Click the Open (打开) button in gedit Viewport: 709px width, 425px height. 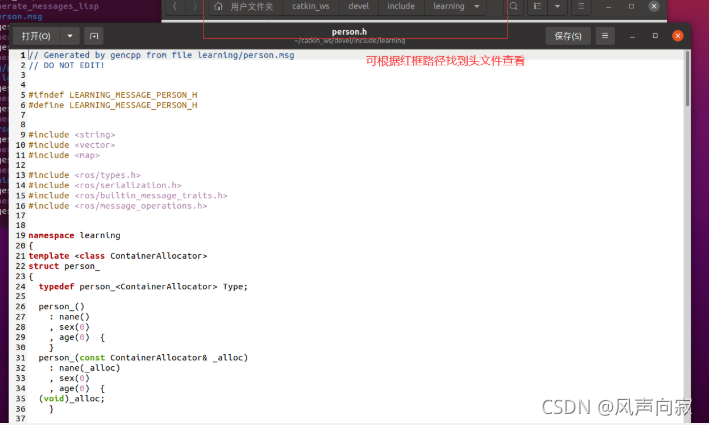(36, 36)
